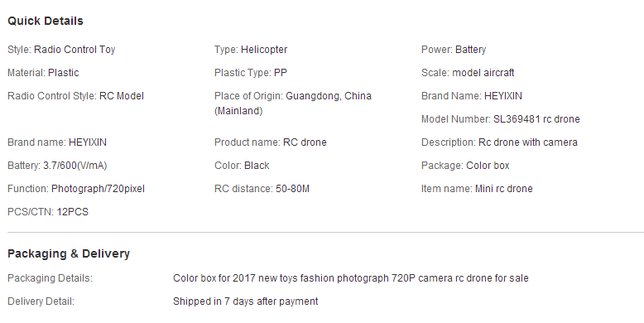
Task: Click the RC distance 50-80M entry
Action: tap(262, 189)
